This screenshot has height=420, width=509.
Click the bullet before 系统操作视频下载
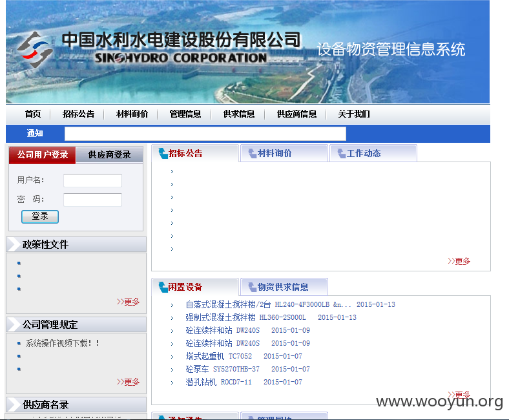pos(19,343)
